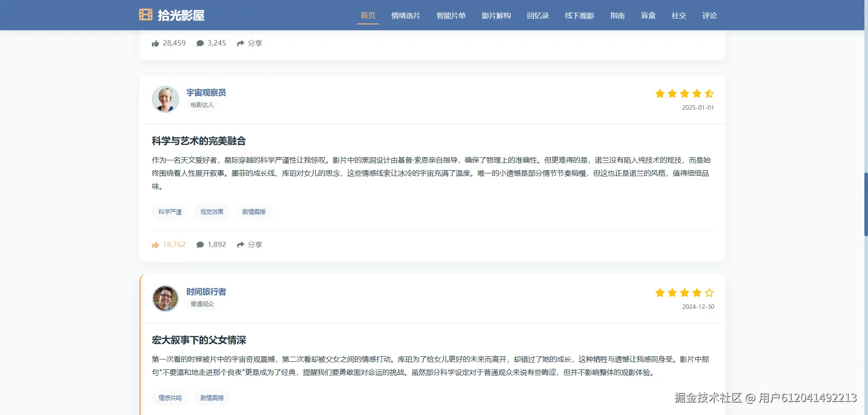Open 宇宙观察员's profile avatar
Image resolution: width=868 pixels, height=415 pixels.
click(x=165, y=99)
